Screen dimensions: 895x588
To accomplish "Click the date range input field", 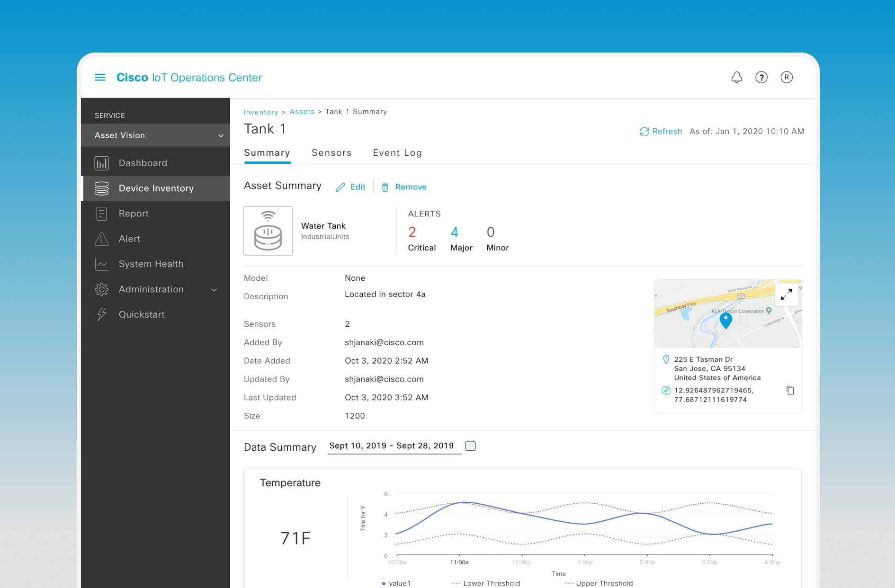I will pyautogui.click(x=395, y=446).
